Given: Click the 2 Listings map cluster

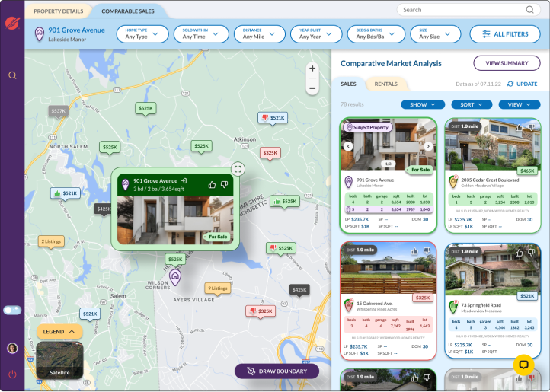Looking at the screenshot, I should (x=51, y=241).
